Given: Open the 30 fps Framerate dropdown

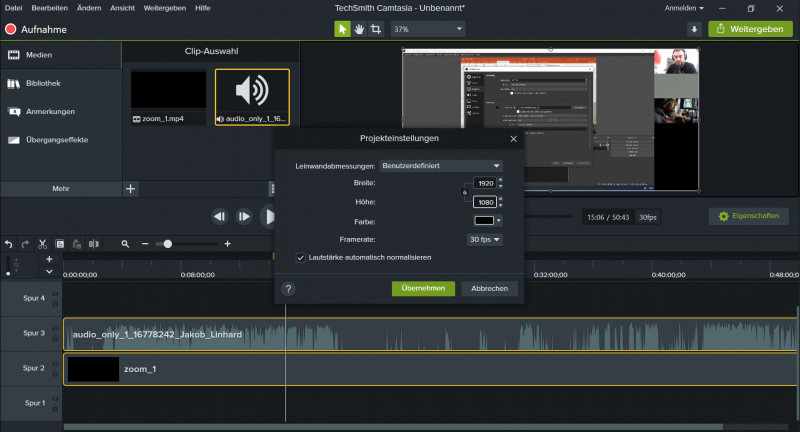Looking at the screenshot, I should point(484,240).
